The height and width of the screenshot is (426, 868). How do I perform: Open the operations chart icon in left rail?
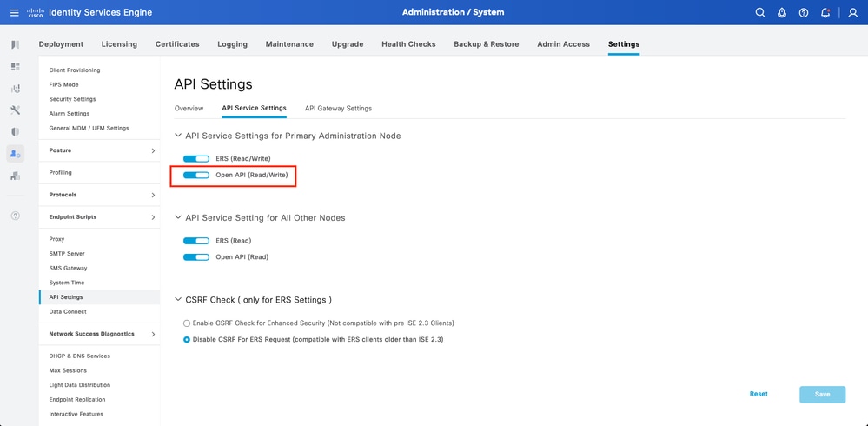click(x=16, y=88)
